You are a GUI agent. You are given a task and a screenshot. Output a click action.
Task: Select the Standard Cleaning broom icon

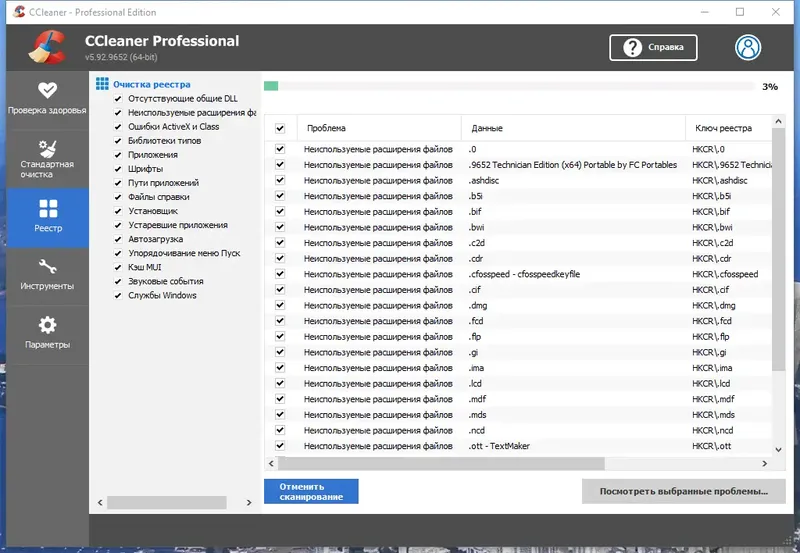(x=47, y=150)
